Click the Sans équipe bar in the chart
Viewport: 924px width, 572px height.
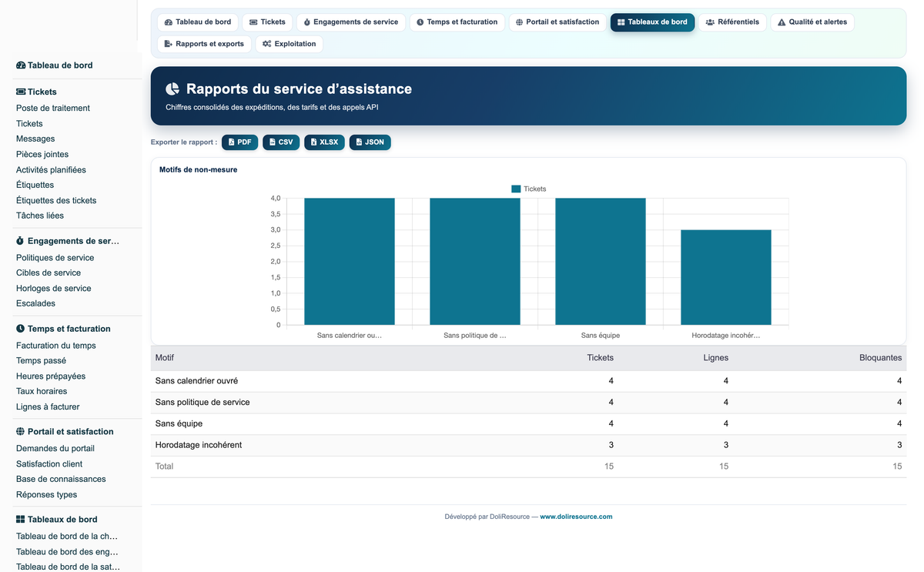(601, 262)
